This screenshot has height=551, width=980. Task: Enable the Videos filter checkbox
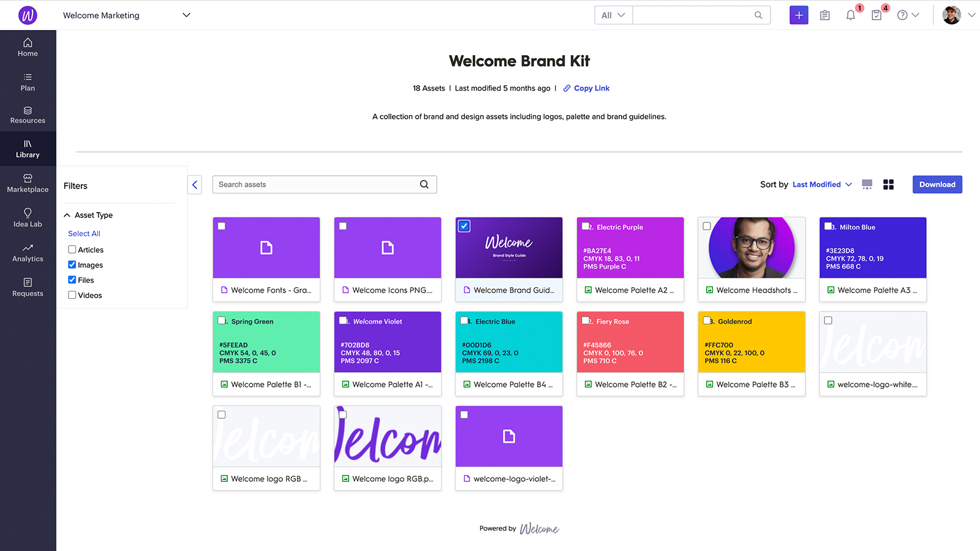point(72,295)
